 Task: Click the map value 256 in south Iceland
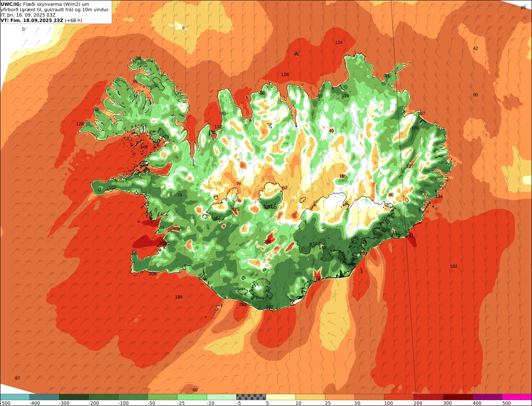267,242
